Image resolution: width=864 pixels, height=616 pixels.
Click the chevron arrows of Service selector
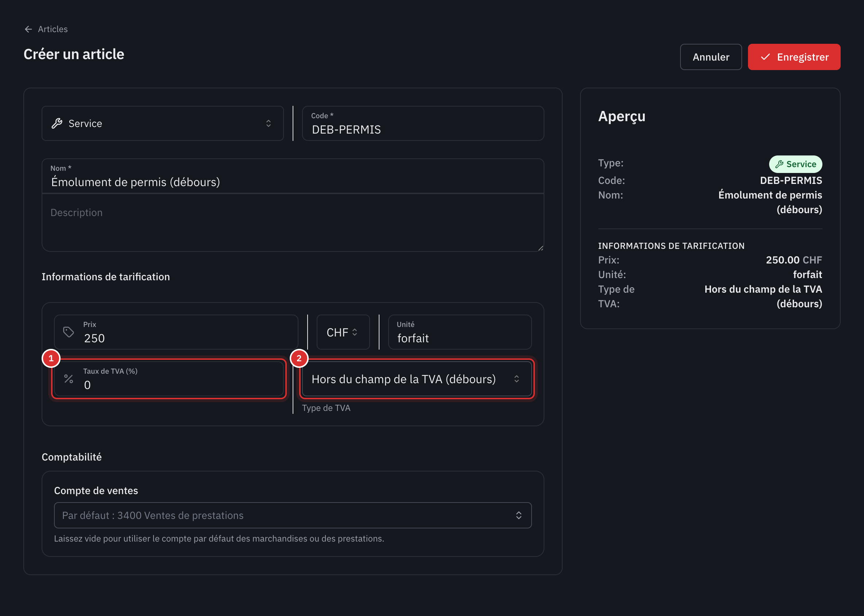[x=269, y=123]
